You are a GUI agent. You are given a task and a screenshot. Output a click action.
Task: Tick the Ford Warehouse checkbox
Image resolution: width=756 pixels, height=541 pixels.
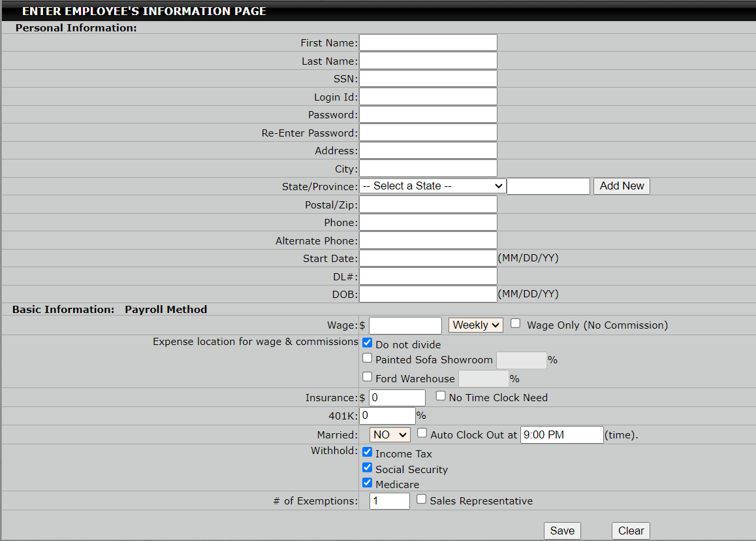[x=368, y=376]
